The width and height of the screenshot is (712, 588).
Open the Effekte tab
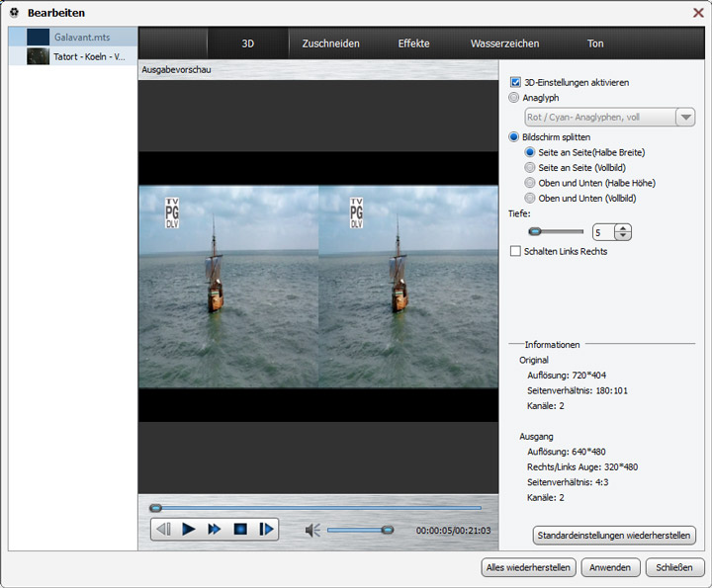tap(413, 43)
